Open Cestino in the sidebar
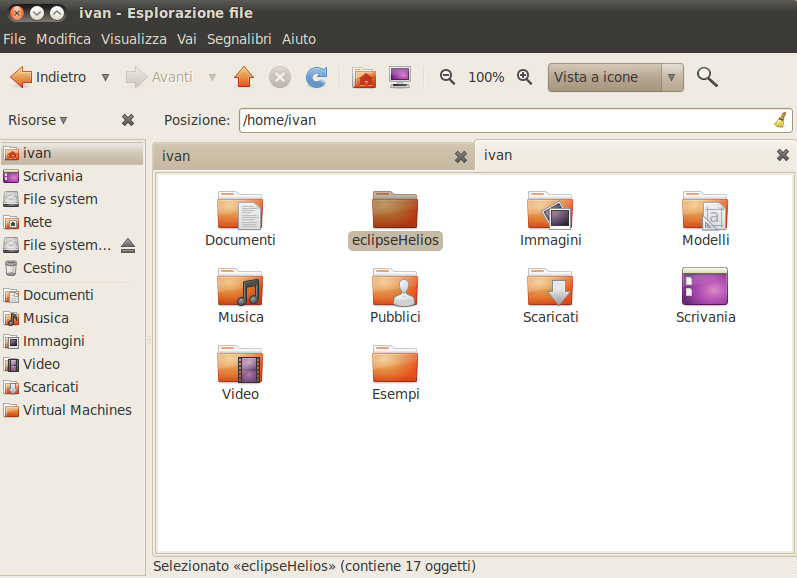 coord(72,268)
